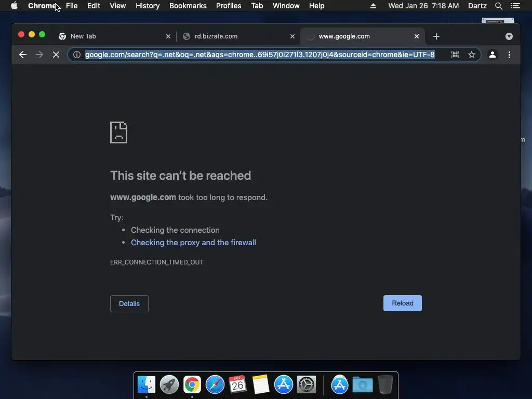
Task: Close the rd.bizrate.com tab
Action: click(x=292, y=36)
